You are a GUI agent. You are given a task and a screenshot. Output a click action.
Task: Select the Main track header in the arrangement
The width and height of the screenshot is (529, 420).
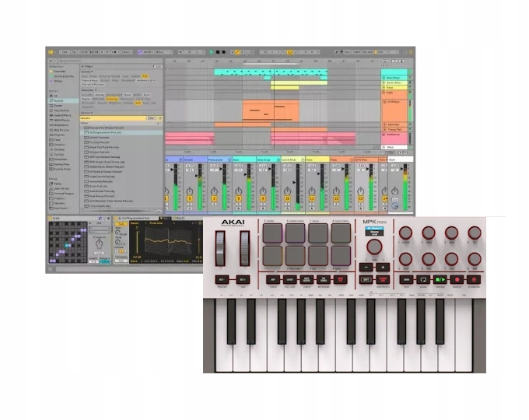coord(394,147)
